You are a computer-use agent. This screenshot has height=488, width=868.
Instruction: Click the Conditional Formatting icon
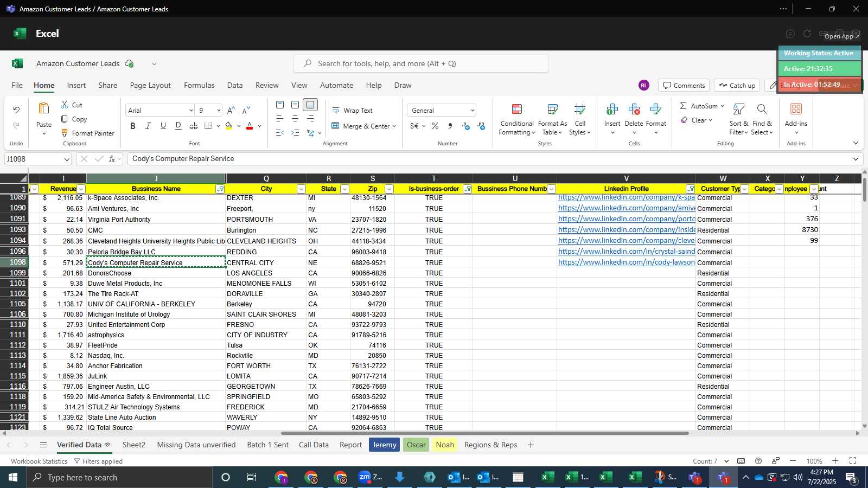517,110
